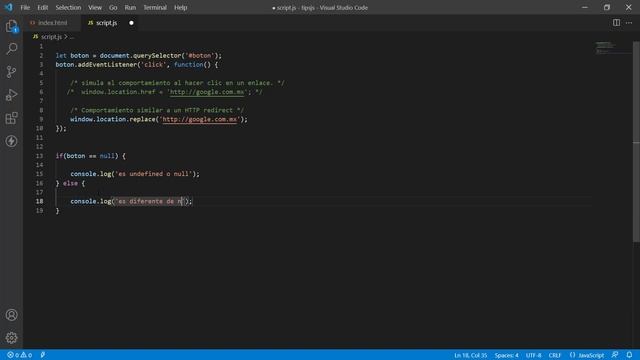This screenshot has width=640, height=360.
Task: Restore down the VS Code window
Action: pos(607,7)
